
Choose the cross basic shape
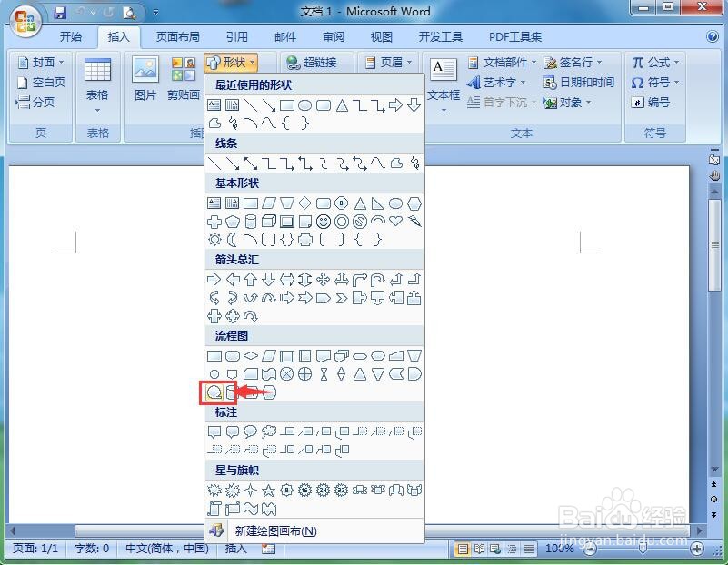pyautogui.click(x=214, y=222)
